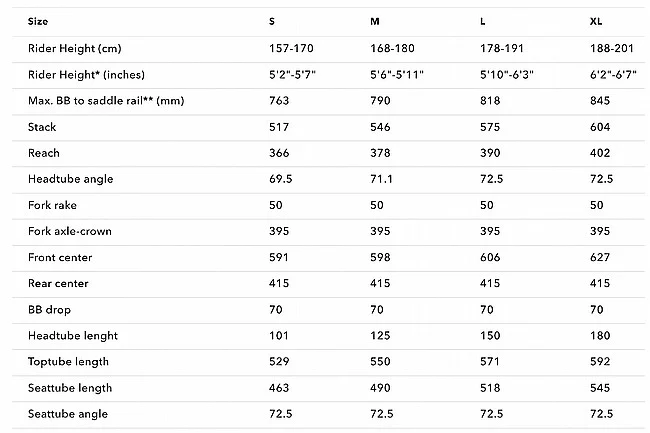The height and width of the screenshot is (433, 650).
Task: Click the Max. BB to saddle rail label
Action: 97,101
